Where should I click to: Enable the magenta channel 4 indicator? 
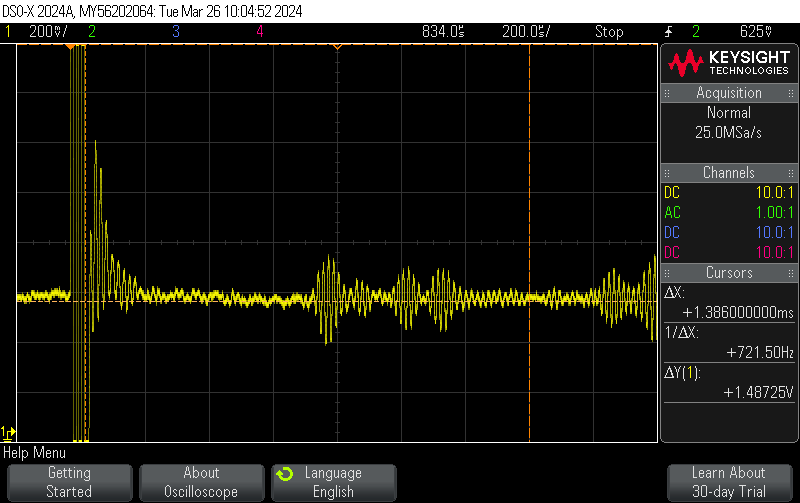click(260, 32)
